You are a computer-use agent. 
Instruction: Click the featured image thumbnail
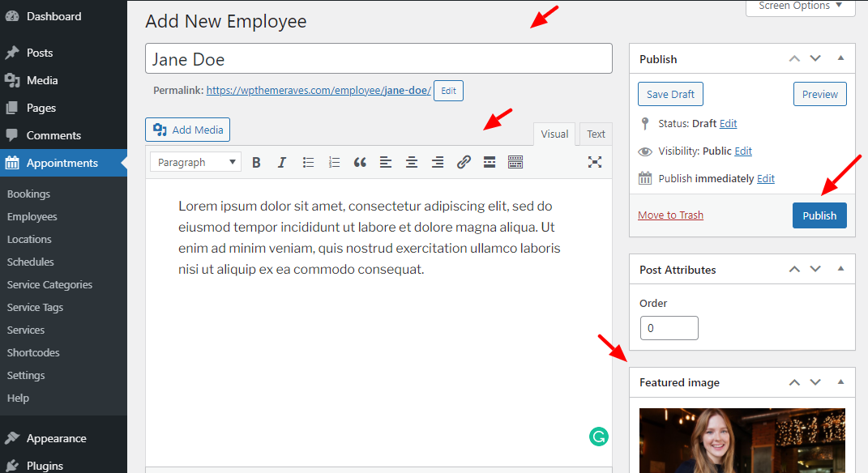pyautogui.click(x=742, y=441)
